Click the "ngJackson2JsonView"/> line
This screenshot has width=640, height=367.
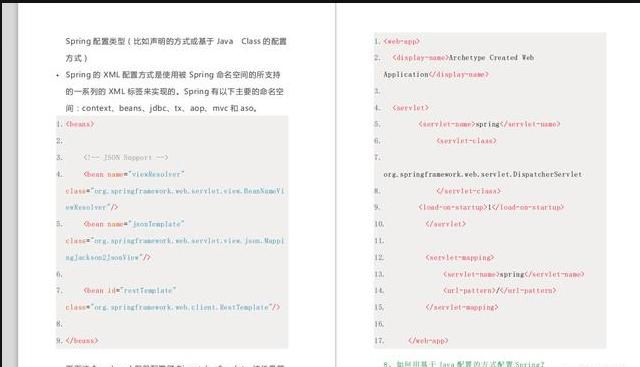coord(108,258)
